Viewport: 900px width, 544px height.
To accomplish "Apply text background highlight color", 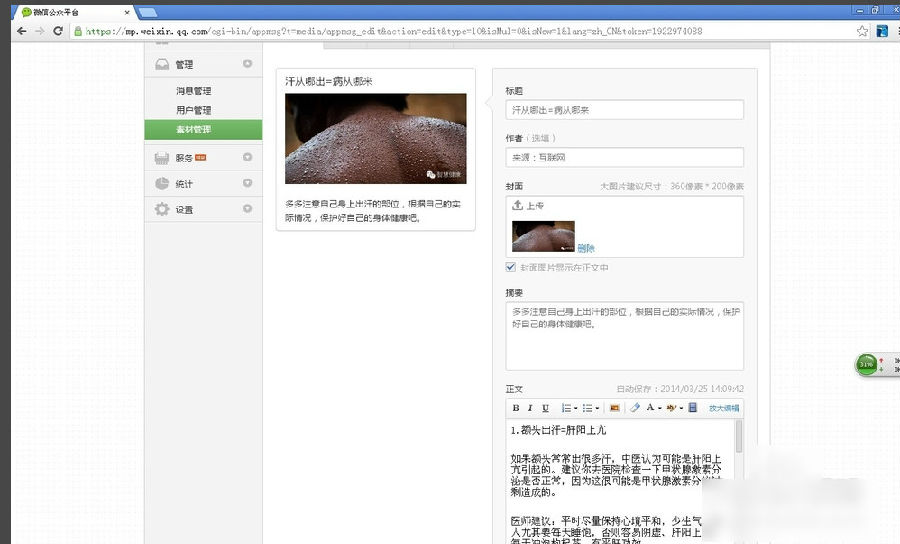I will pos(671,408).
